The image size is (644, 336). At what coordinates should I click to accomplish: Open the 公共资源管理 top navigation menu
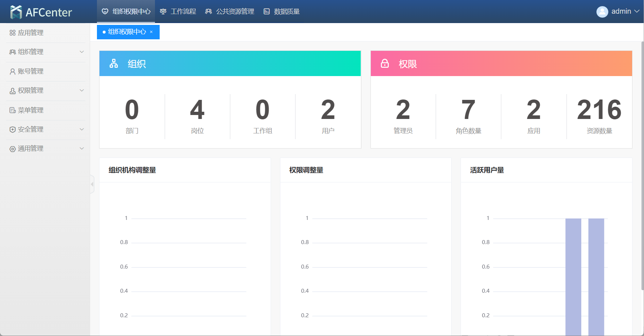click(230, 12)
